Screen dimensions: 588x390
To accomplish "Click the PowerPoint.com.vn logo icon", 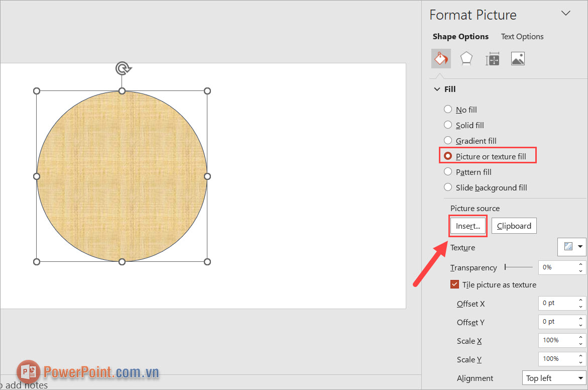I will (28, 372).
